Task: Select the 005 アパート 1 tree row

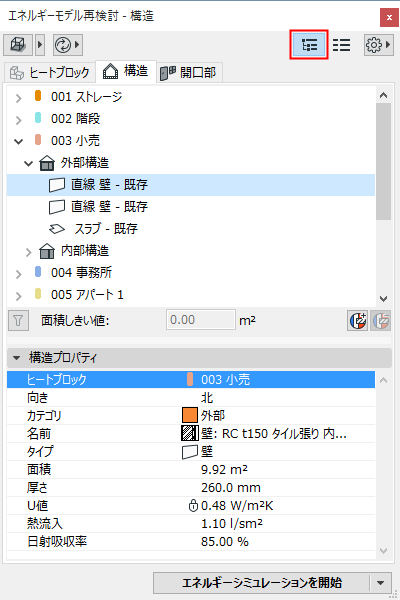Action: [191, 295]
